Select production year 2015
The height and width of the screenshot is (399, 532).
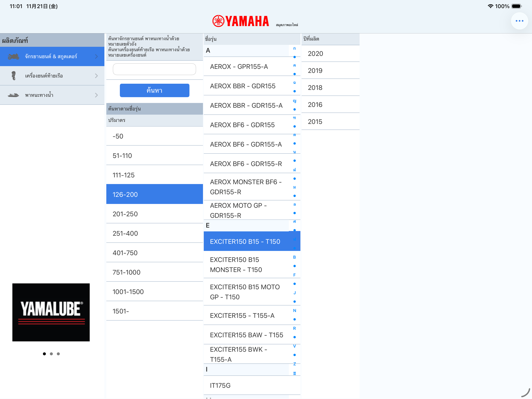tap(330, 122)
